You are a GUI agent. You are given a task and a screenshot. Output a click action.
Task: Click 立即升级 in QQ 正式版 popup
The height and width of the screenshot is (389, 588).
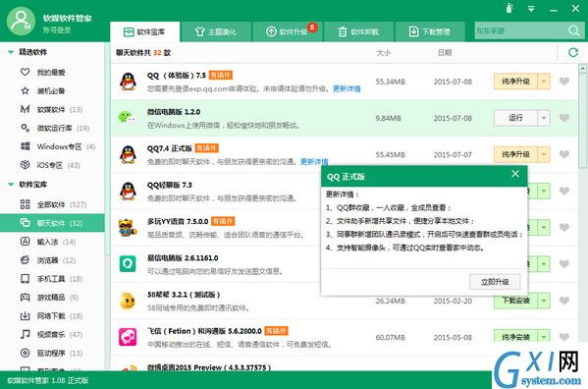(495, 282)
